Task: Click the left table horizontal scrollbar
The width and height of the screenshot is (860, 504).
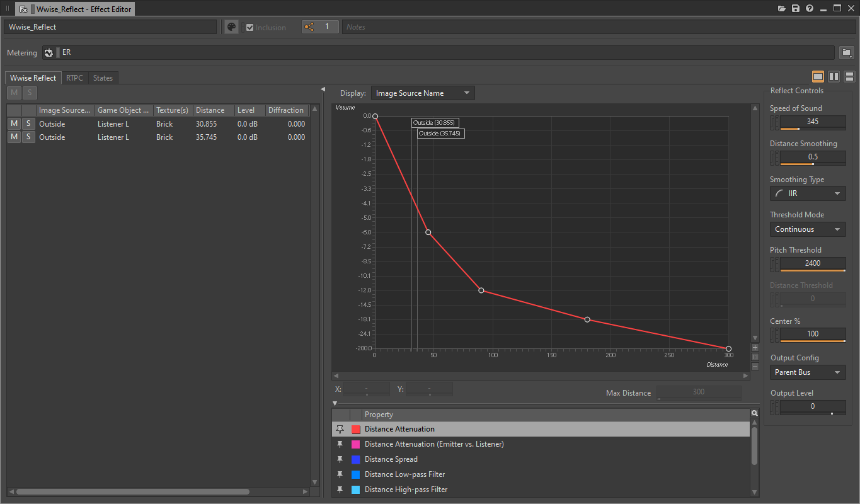Action: 133,491
